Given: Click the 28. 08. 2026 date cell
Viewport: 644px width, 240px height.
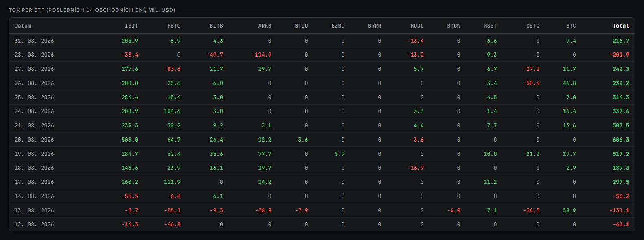Looking at the screenshot, I should coord(34,55).
